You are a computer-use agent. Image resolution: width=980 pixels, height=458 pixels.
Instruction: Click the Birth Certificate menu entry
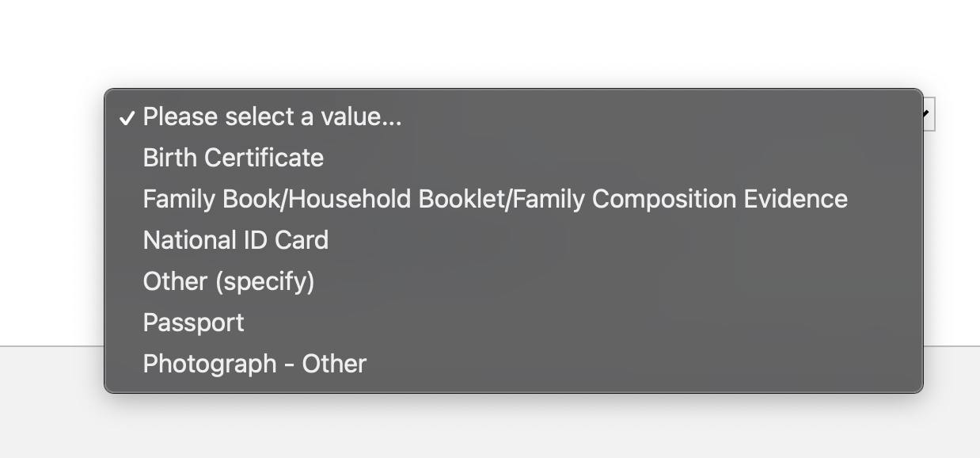(233, 158)
